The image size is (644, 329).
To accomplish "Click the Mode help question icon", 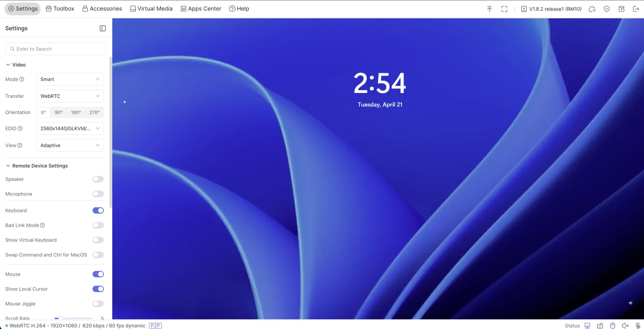I will [22, 79].
